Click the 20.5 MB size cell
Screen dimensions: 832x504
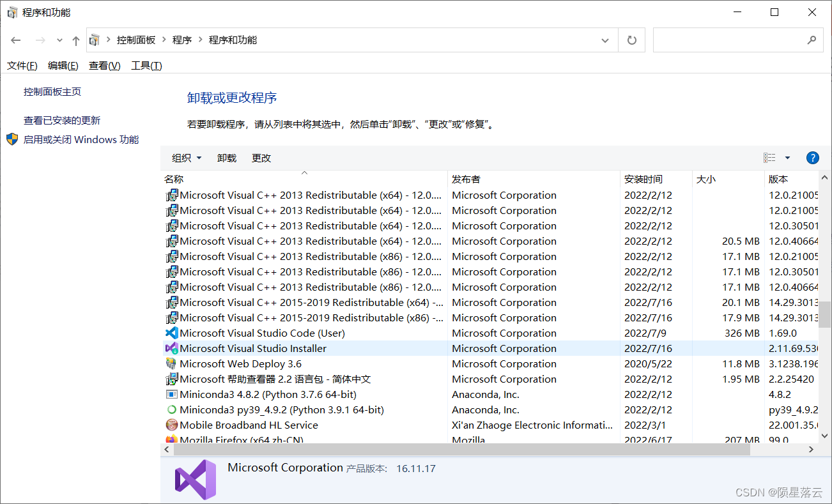point(741,241)
